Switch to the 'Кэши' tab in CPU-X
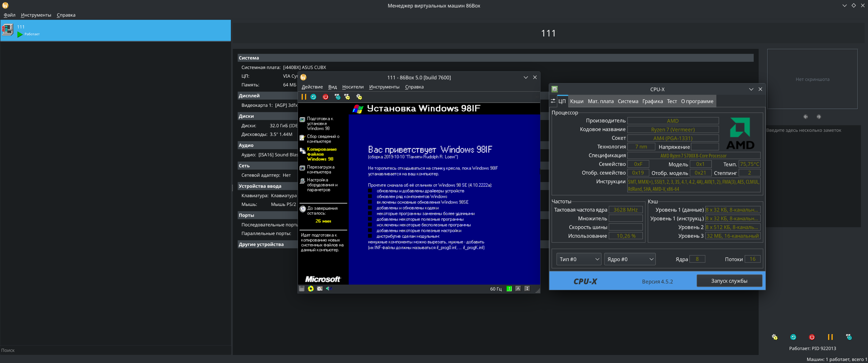This screenshot has height=363, width=868. point(577,101)
